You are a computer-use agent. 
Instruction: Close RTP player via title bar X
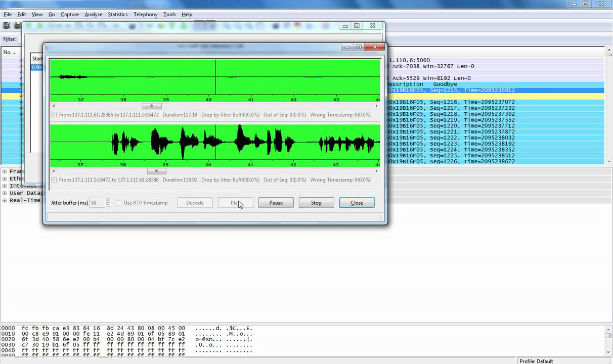375,47
